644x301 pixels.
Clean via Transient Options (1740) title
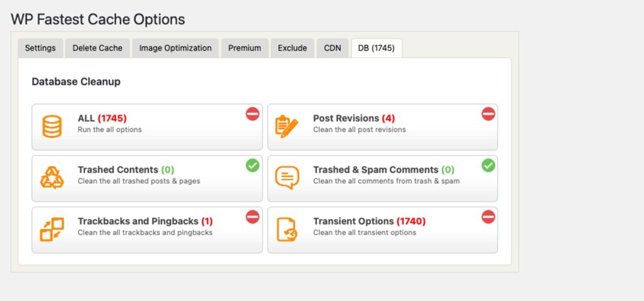click(369, 222)
